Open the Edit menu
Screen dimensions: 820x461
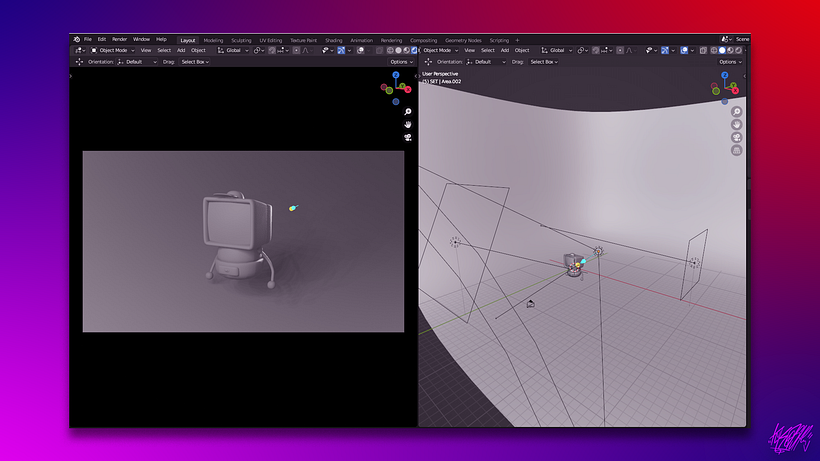(x=102, y=39)
